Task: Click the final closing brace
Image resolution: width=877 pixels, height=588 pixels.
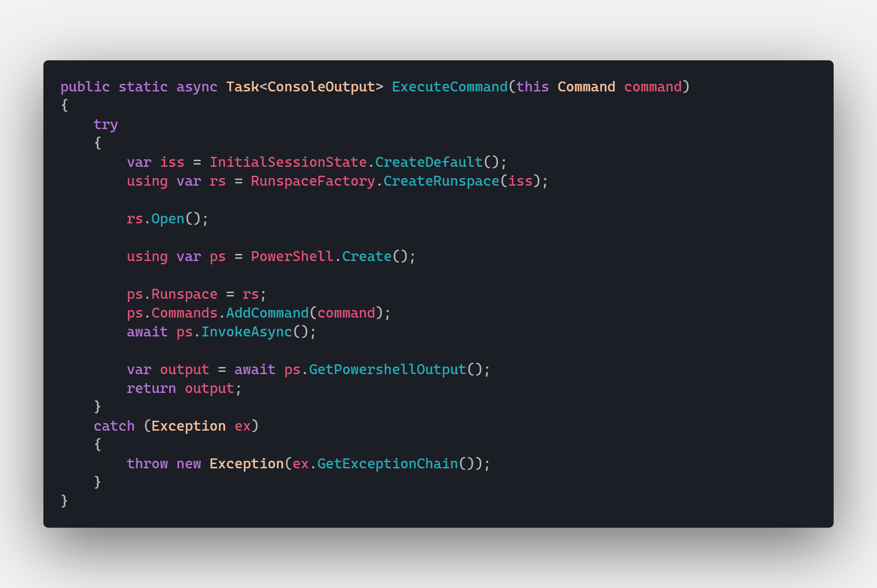Action: click(65, 501)
